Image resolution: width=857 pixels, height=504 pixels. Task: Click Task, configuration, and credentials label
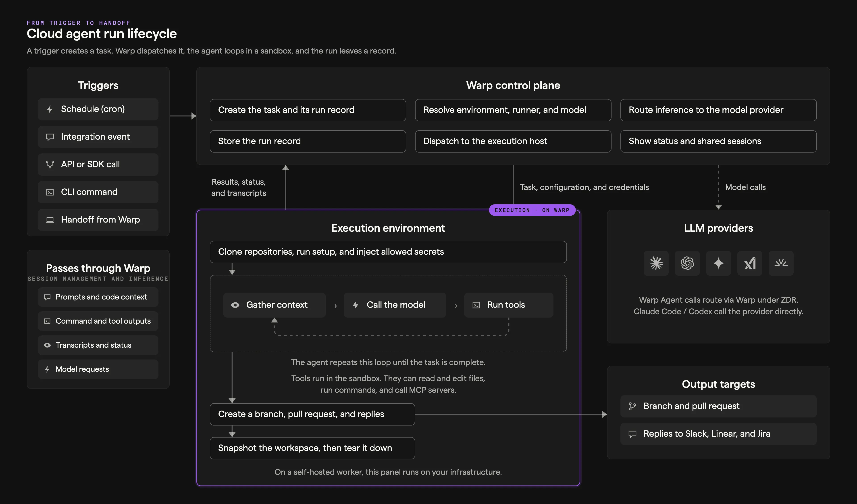coord(584,188)
